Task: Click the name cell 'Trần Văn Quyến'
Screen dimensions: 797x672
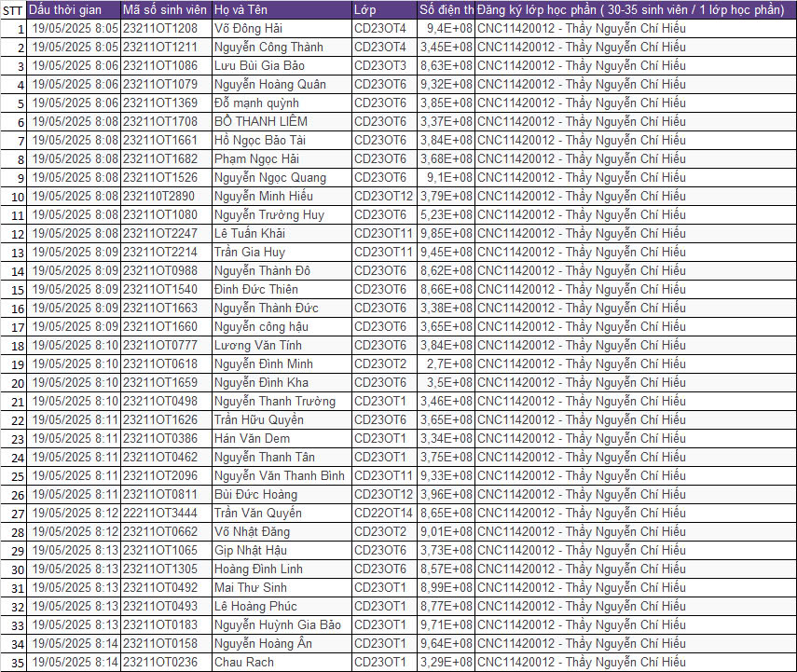Action: click(x=282, y=513)
